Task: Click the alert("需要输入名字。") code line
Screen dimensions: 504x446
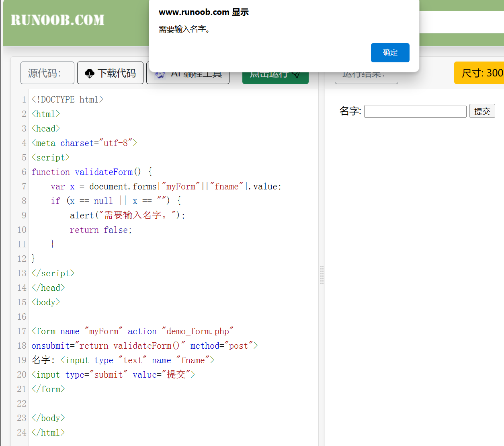Action: (x=127, y=215)
